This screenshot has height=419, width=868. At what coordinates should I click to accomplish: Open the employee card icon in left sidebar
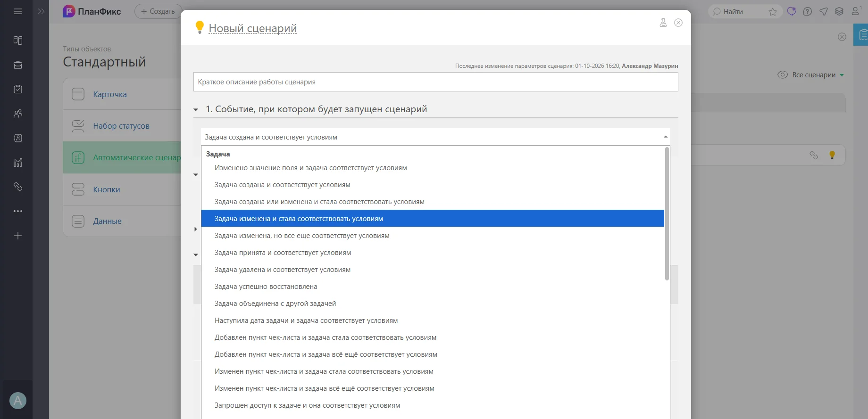[x=18, y=138]
